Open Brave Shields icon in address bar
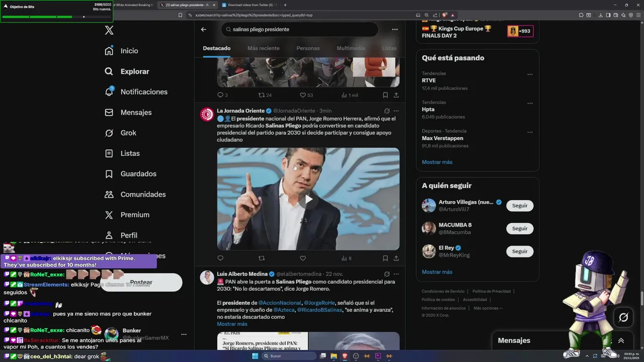The image size is (644, 362). [x=444, y=15]
